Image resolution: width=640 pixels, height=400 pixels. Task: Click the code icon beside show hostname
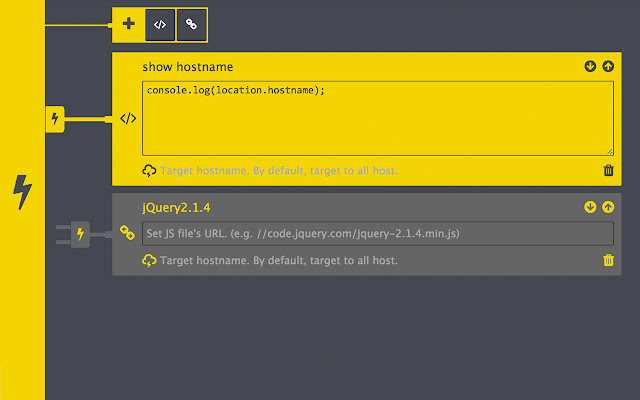128,119
